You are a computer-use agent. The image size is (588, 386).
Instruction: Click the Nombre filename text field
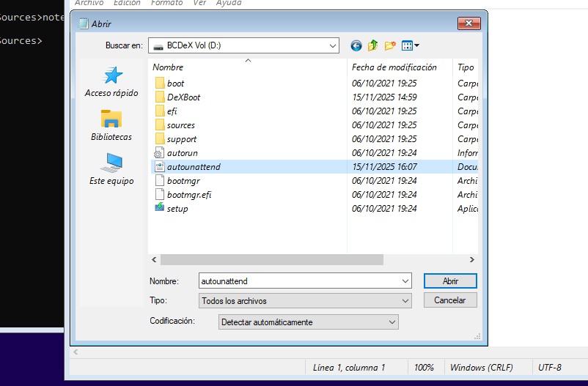click(298, 281)
